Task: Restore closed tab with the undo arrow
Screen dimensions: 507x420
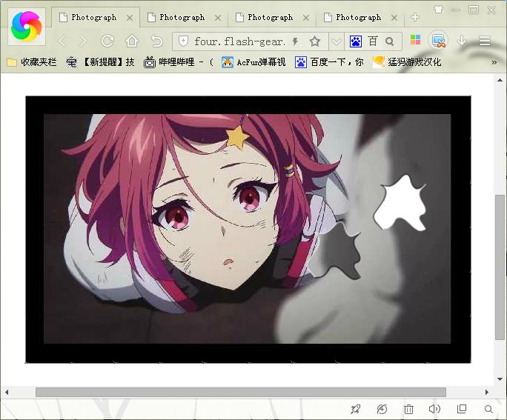Action: (x=156, y=41)
